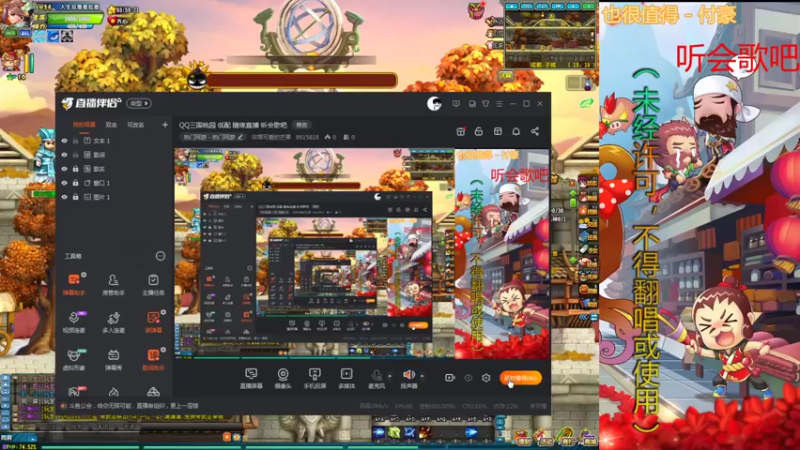Viewport: 800px width, 450px height.
Task: Lock the 文本 1 layer
Action: pyautogui.click(x=75, y=141)
